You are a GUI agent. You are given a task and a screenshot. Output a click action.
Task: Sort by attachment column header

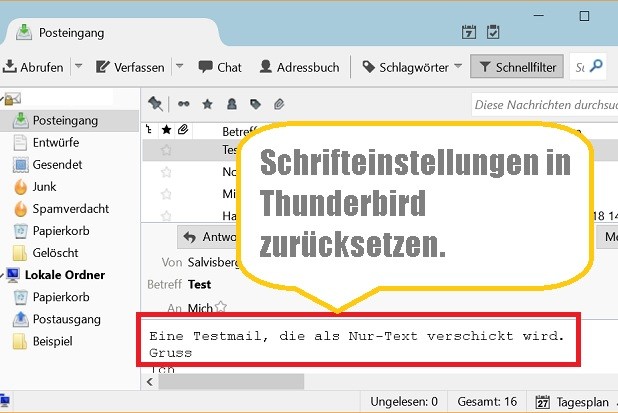coord(183,129)
